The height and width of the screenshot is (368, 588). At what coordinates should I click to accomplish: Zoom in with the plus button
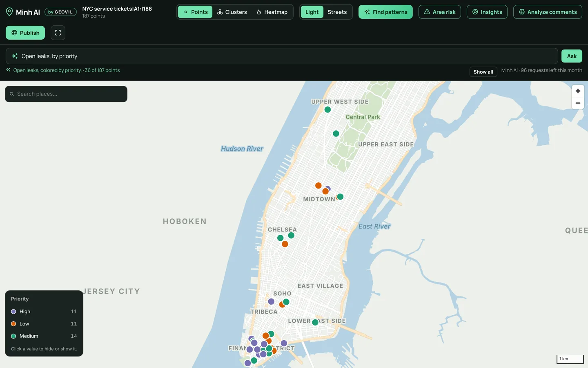(578, 91)
